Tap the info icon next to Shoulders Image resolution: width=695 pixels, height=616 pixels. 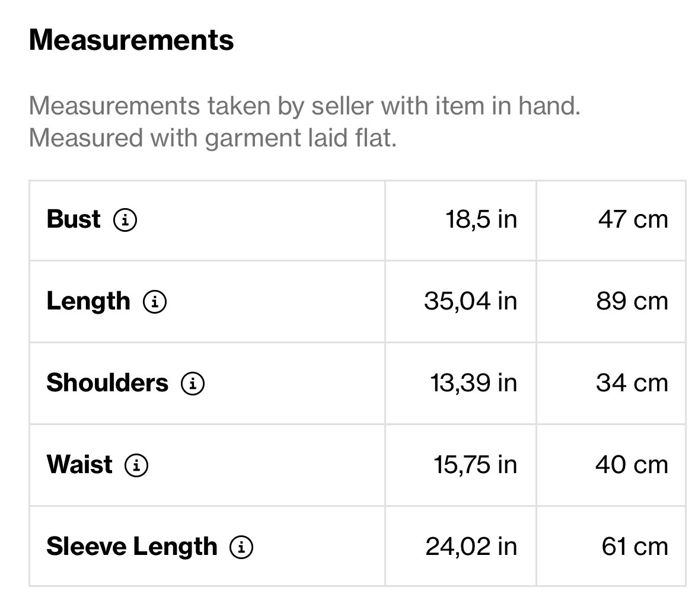(193, 384)
